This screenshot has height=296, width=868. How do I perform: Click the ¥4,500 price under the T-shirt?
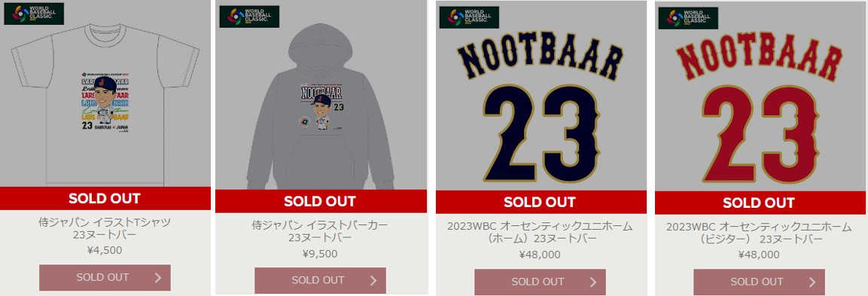coord(105,251)
